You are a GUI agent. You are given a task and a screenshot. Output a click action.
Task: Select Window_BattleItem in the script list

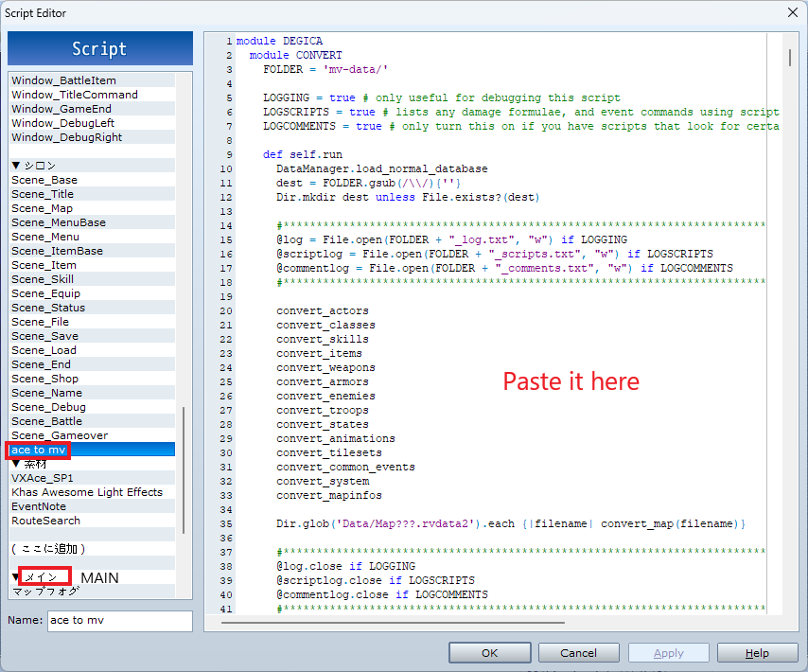92,80
